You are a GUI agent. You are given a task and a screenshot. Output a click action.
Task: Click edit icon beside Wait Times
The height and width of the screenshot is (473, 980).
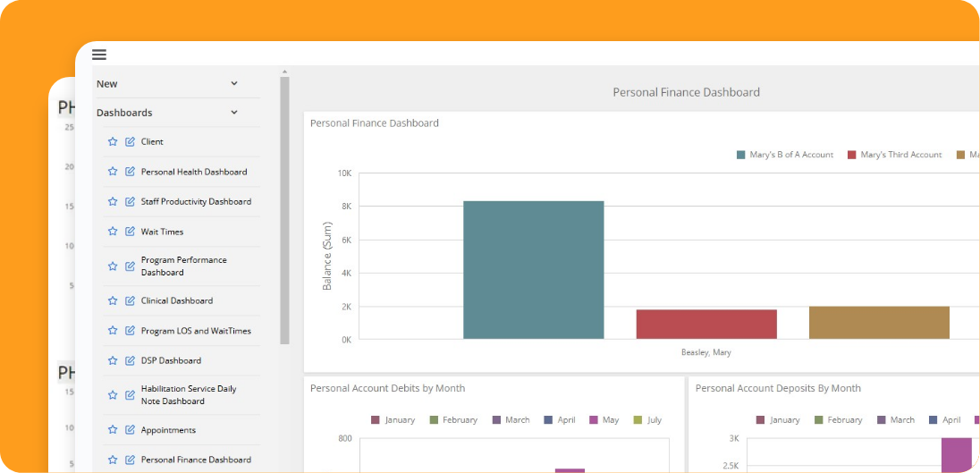131,232
